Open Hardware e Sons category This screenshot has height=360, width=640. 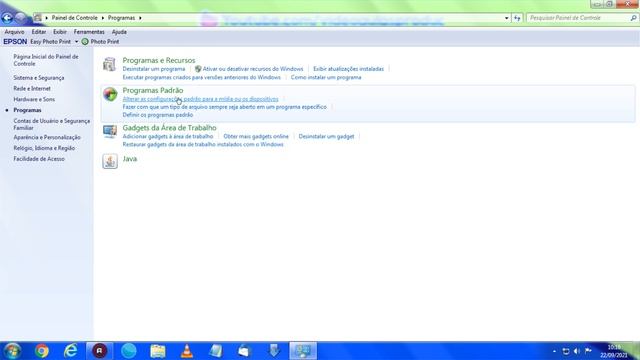34,99
